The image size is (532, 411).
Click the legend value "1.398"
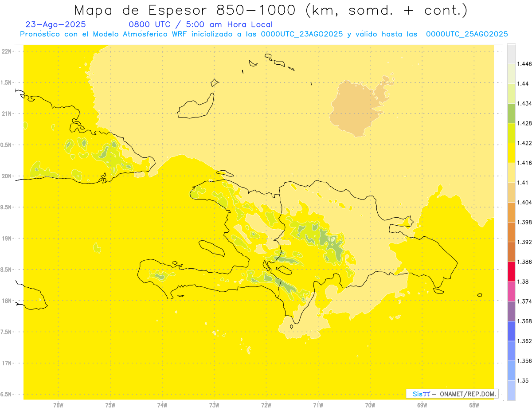[x=524, y=222]
